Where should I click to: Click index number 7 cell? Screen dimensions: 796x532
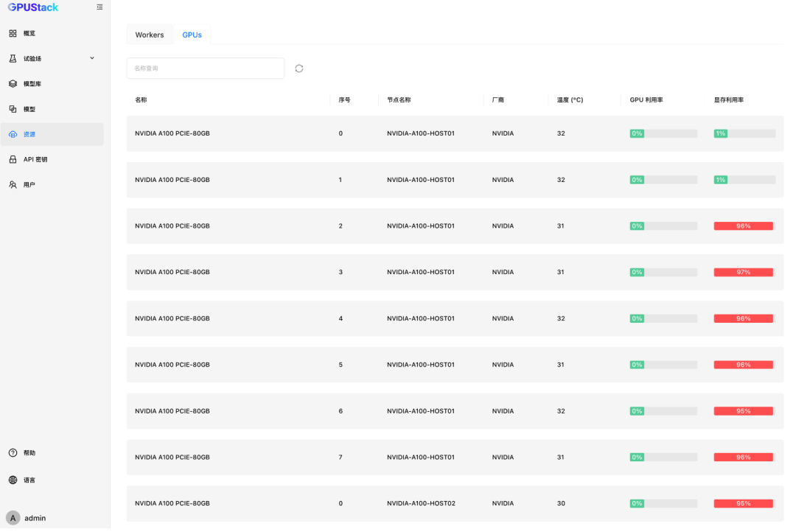click(x=340, y=458)
